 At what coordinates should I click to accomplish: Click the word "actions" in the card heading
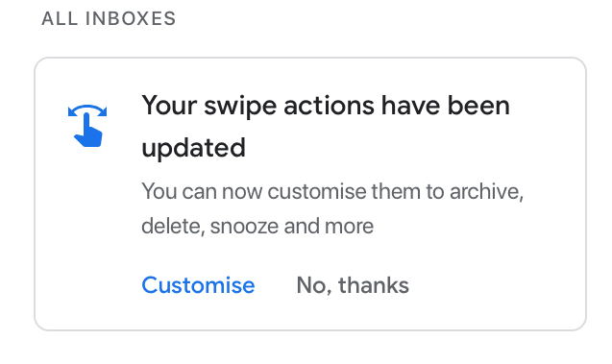[329, 106]
